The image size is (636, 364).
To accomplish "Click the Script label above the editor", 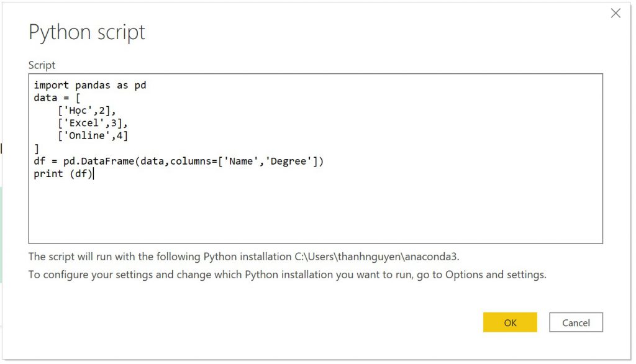I will tap(41, 65).
